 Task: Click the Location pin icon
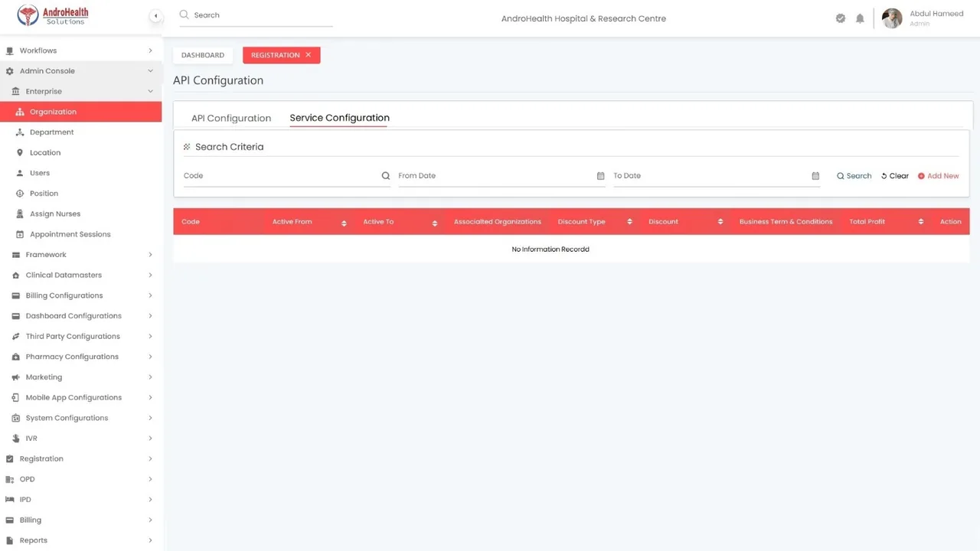[x=20, y=152]
